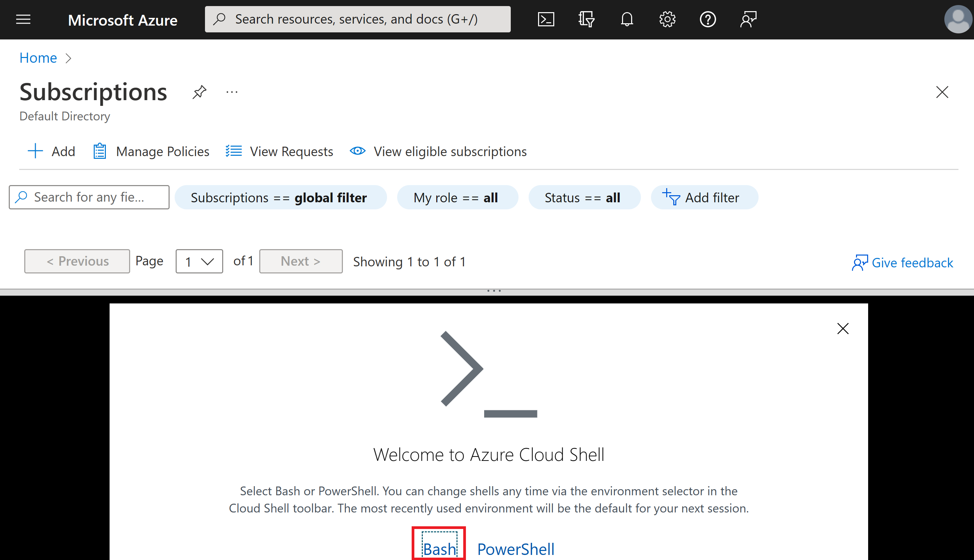Select PowerShell in Cloud Shell welcome
The image size is (974, 560).
515,549
